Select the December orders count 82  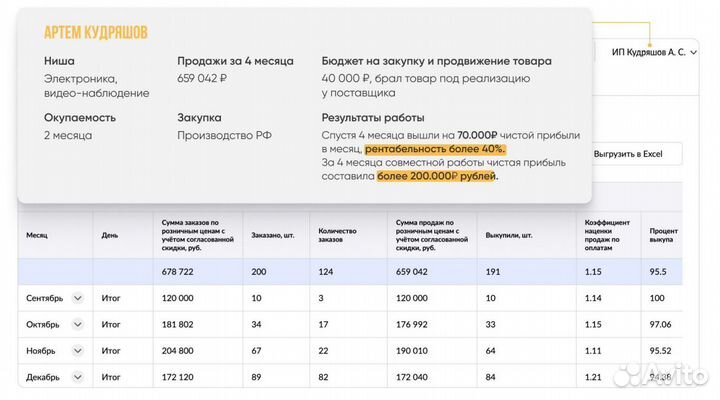pos(323,377)
